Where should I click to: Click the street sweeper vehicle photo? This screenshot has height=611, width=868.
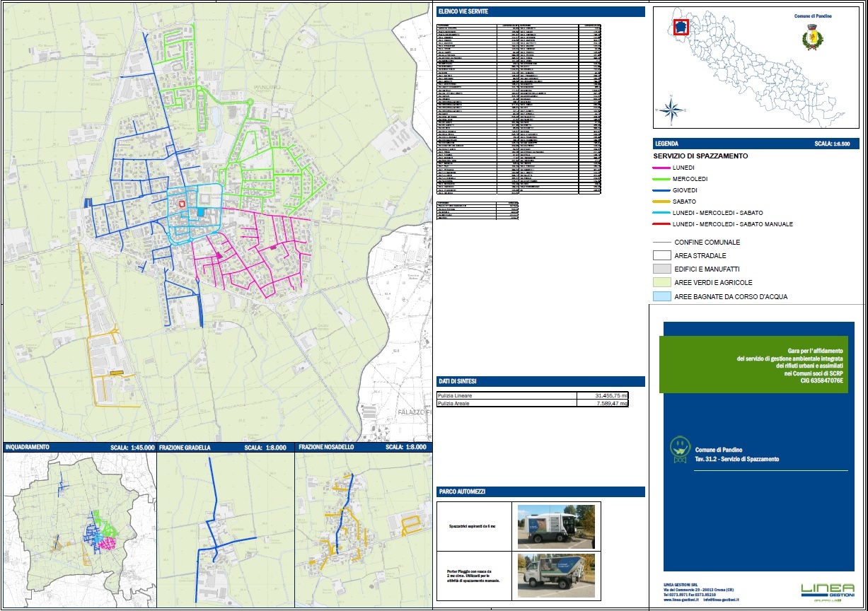click(555, 526)
